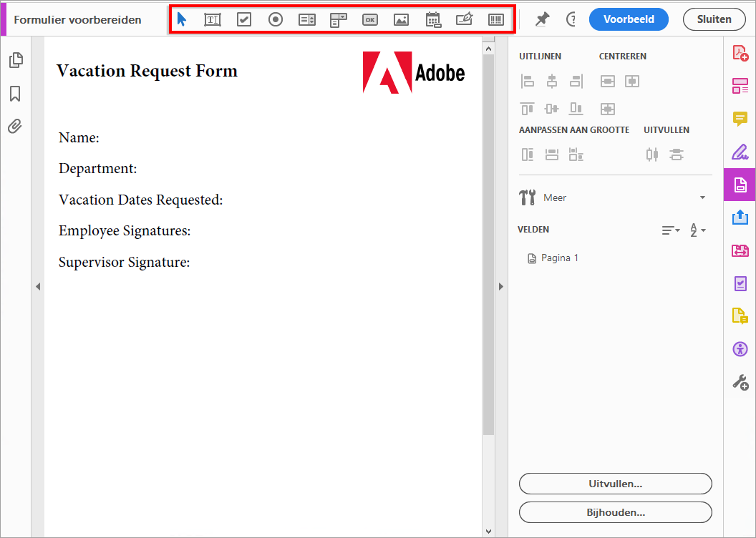This screenshot has height=538, width=756.
Task: Pin the form tools toolbar
Action: pos(542,19)
